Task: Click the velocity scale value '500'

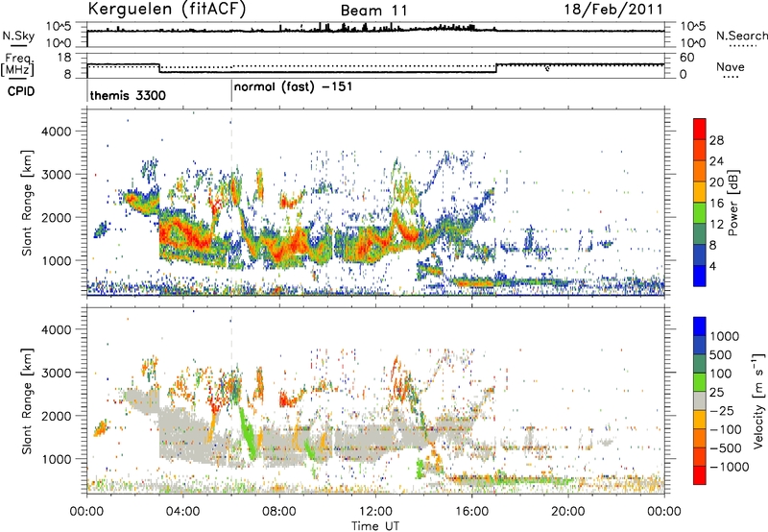Action: tap(721, 354)
